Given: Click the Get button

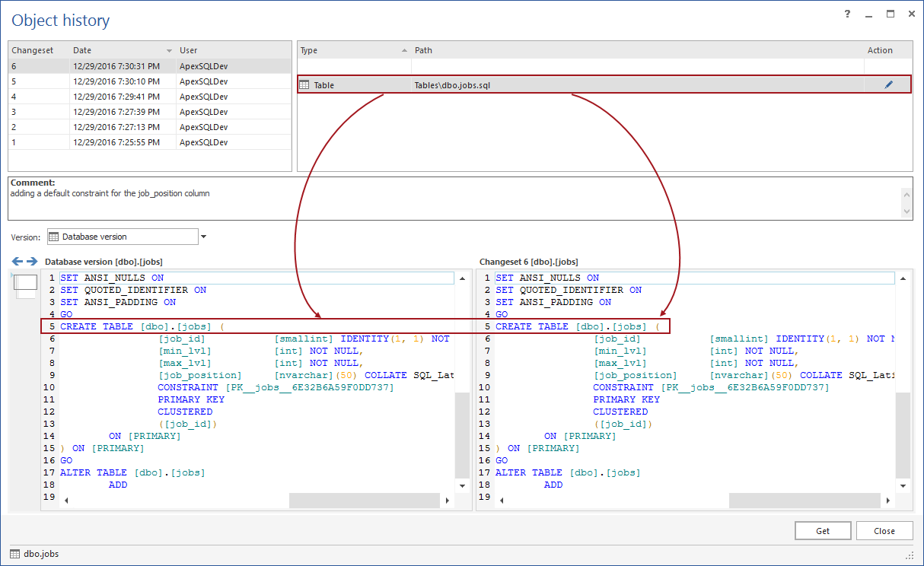Looking at the screenshot, I should tap(823, 530).
